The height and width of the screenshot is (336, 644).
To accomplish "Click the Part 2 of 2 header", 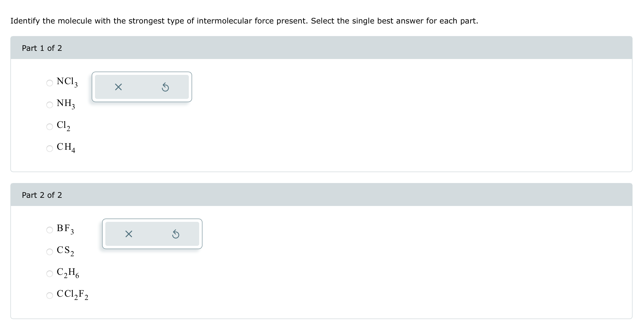I will pos(42,195).
